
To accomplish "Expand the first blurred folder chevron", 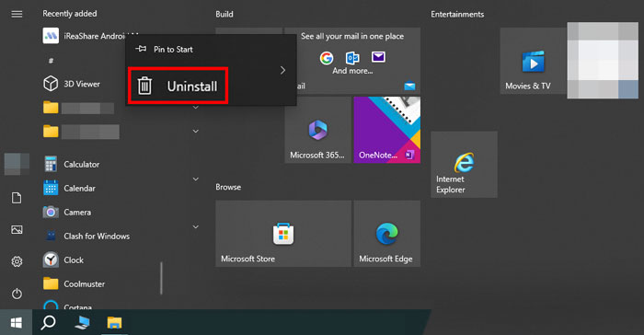I will pos(196,108).
